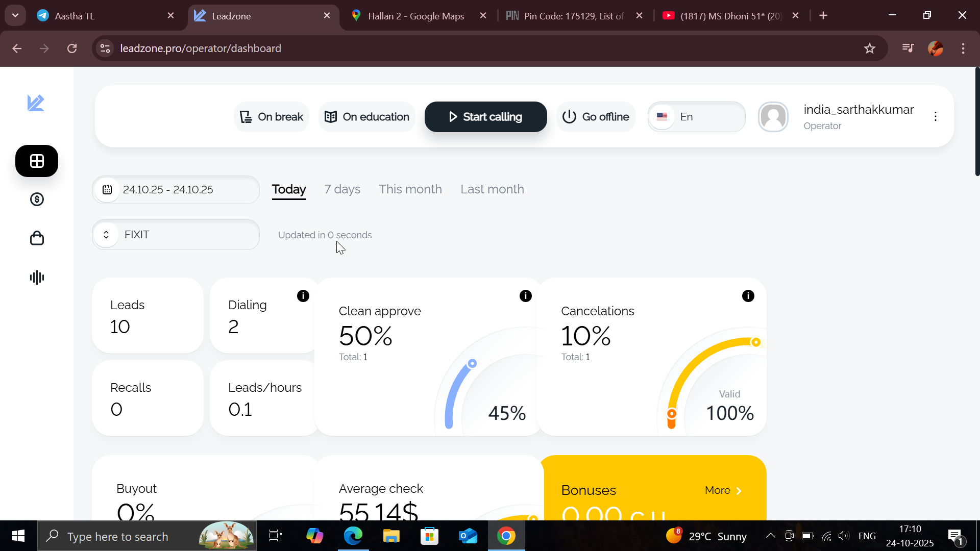This screenshot has width=980, height=551.
Task: Open the En language selector
Action: [696, 117]
